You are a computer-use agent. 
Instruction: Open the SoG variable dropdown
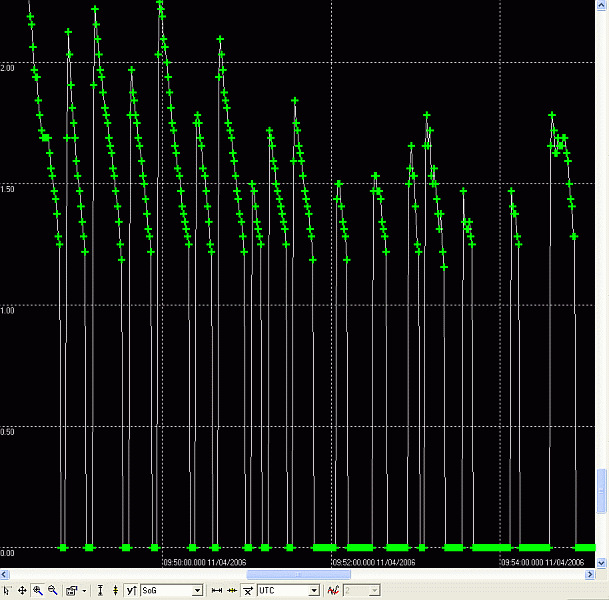point(197,591)
